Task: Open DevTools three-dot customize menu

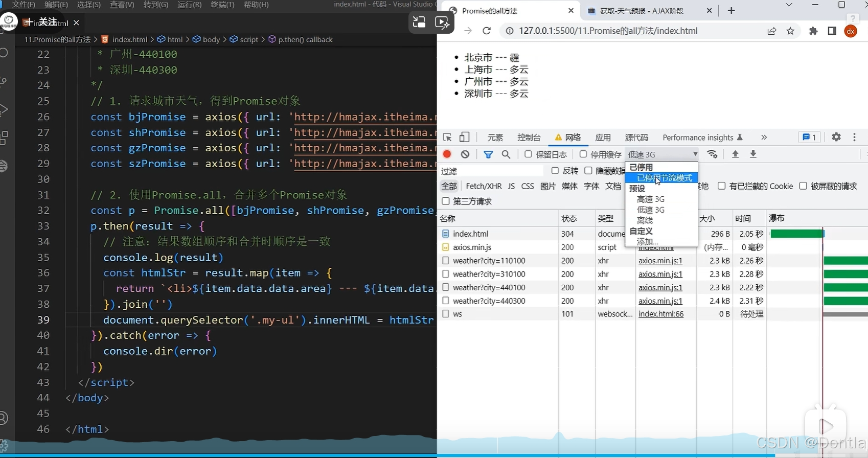Action: pyautogui.click(x=854, y=137)
